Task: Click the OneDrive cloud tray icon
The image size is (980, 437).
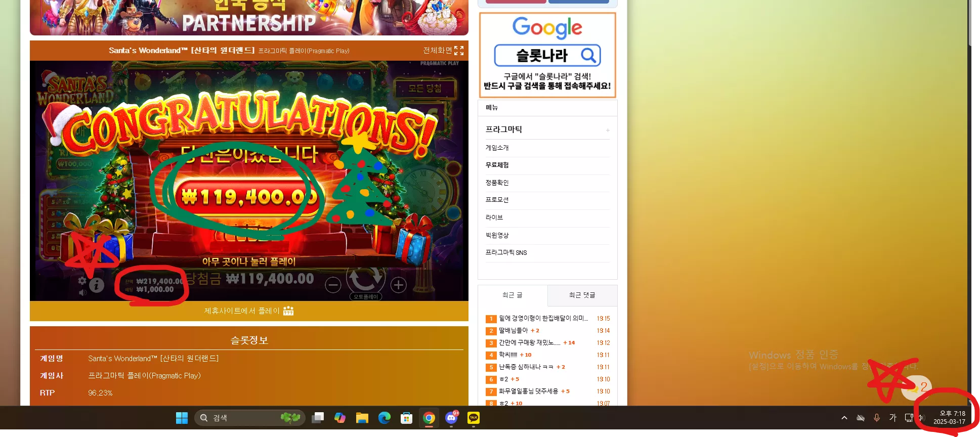Action: pos(860,418)
